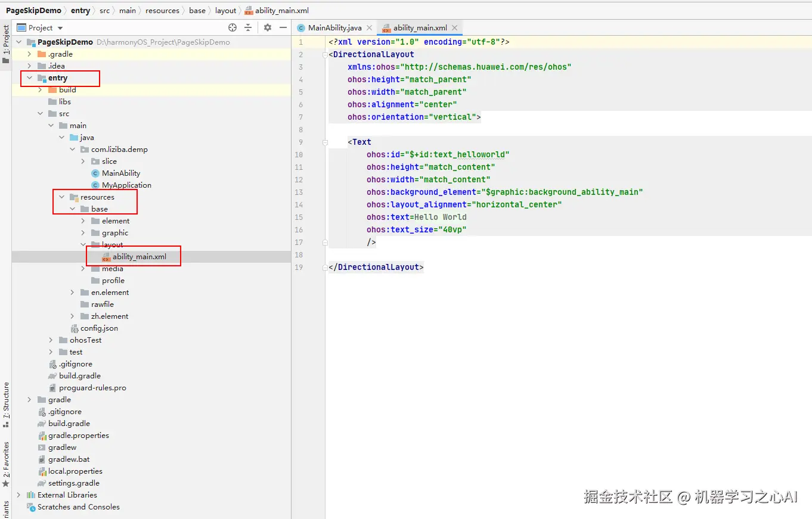Click the "vertical" orientation value

453,117
